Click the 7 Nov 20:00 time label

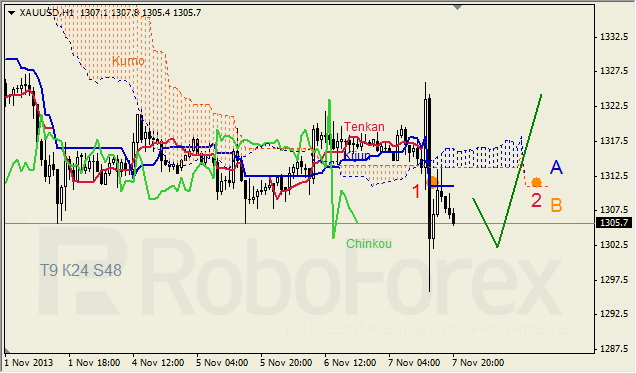[478, 362]
